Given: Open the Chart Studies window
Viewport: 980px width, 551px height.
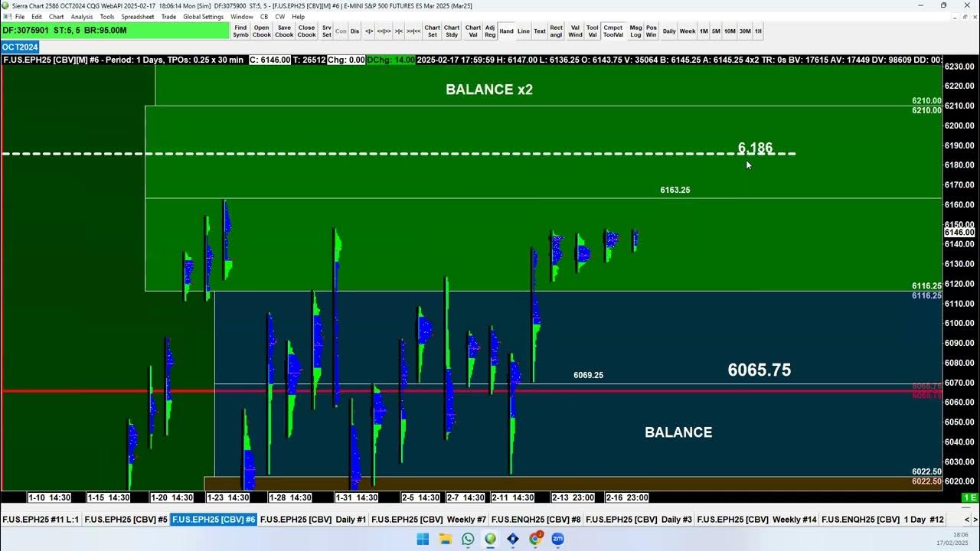Looking at the screenshot, I should [452, 31].
